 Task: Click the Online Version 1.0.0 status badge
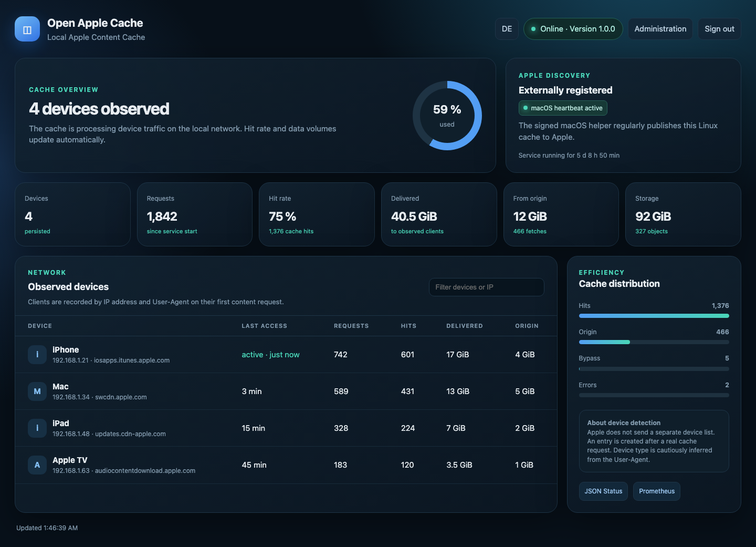click(573, 29)
